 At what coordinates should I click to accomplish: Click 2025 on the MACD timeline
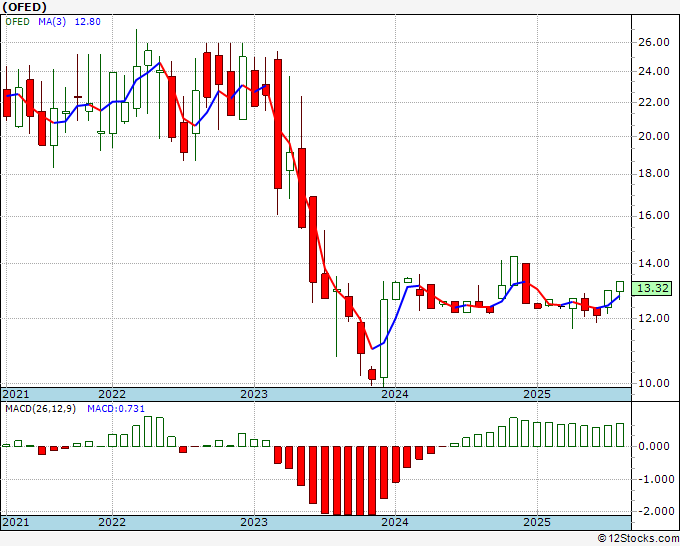point(537,522)
